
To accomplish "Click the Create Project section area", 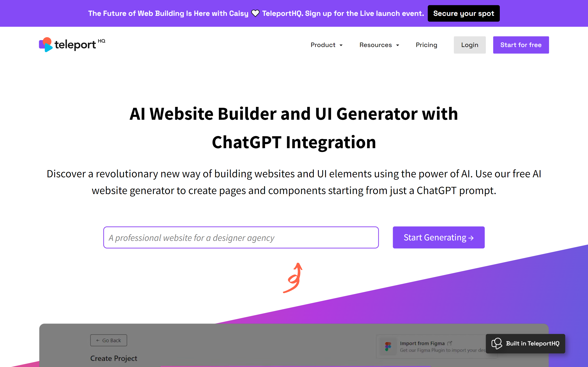I will [x=114, y=358].
